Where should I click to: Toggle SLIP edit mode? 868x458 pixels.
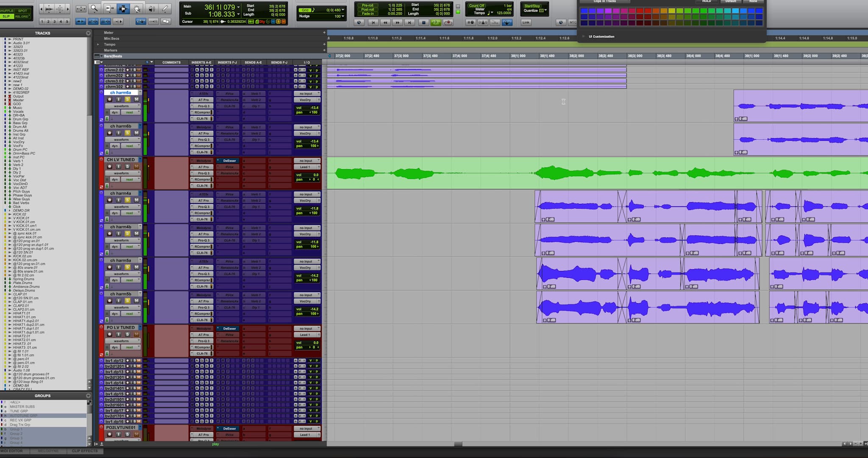6,17
